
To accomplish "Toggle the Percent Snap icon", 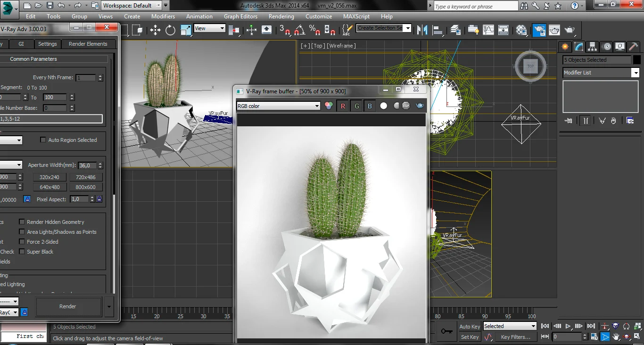I will (315, 30).
